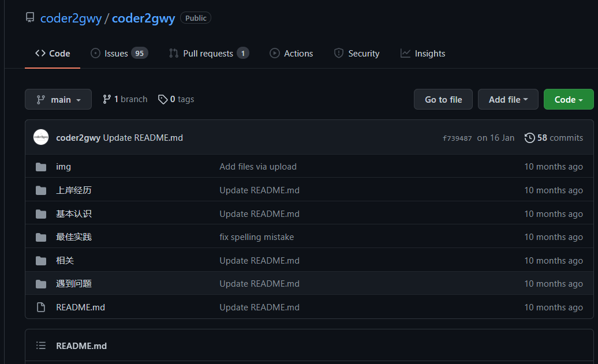Open README.md in the file list
Viewport: 598px width, 364px height.
pyautogui.click(x=80, y=307)
